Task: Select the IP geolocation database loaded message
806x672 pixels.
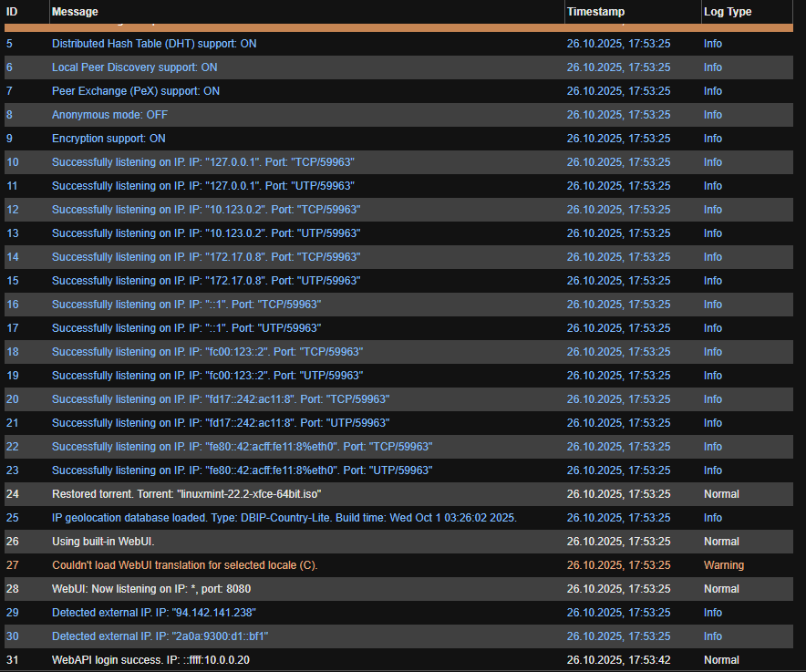Action: click(x=284, y=517)
